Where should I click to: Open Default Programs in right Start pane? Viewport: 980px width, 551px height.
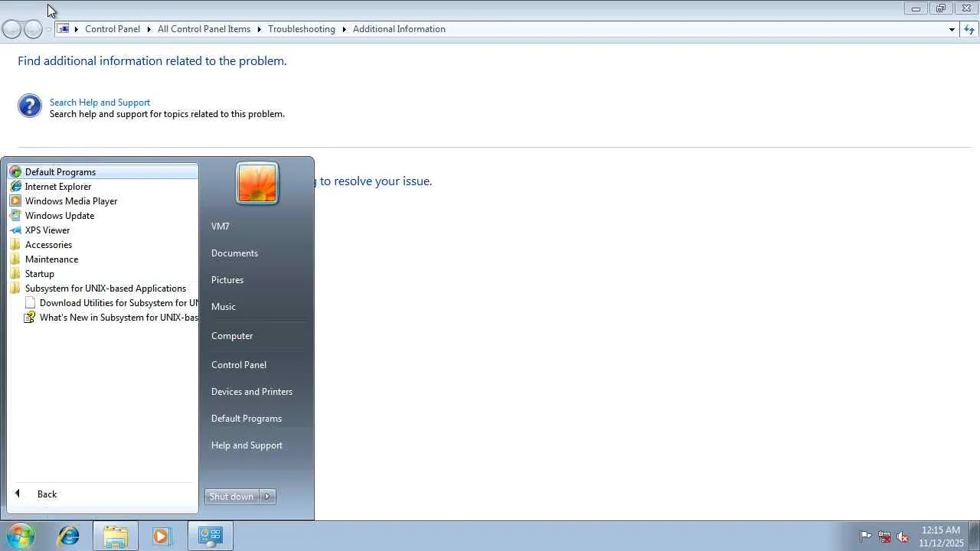click(247, 419)
